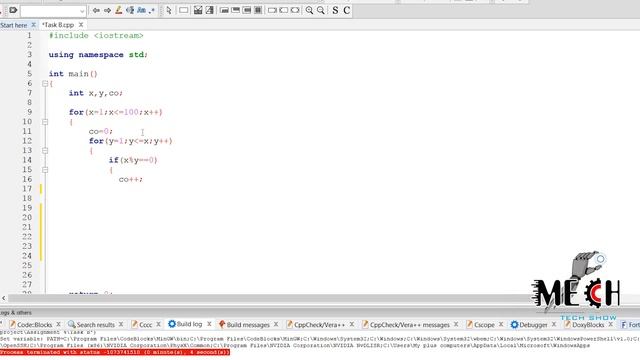
Task: Open the CppCheck/Vera++ tab
Action: click(x=316, y=324)
